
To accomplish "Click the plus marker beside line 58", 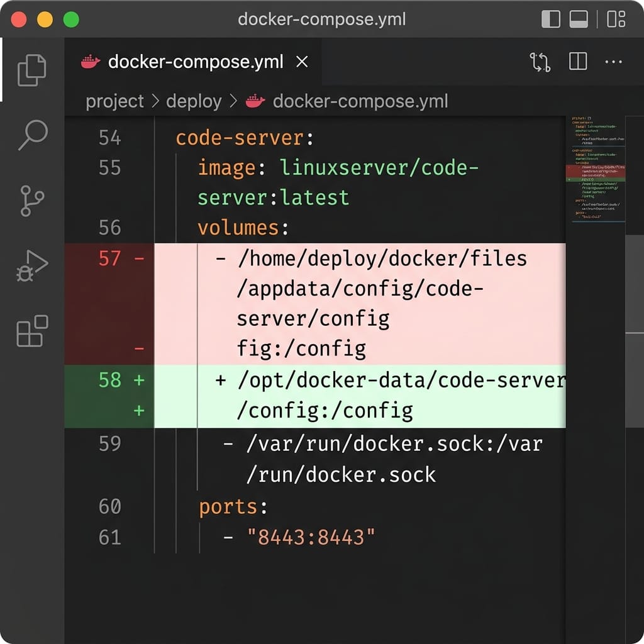I will 139,380.
